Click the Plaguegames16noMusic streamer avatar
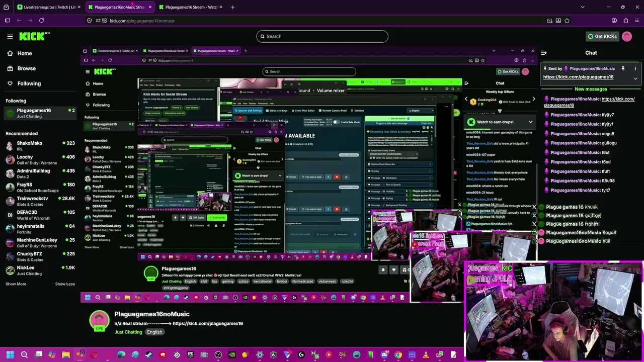Image resolution: width=644 pixels, height=362 pixels. coord(99,320)
